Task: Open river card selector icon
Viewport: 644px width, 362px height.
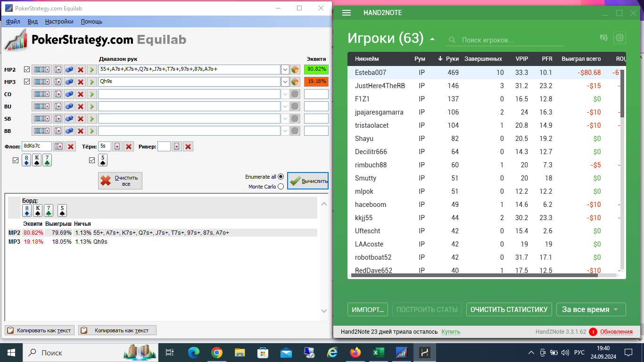Action: pos(177,146)
